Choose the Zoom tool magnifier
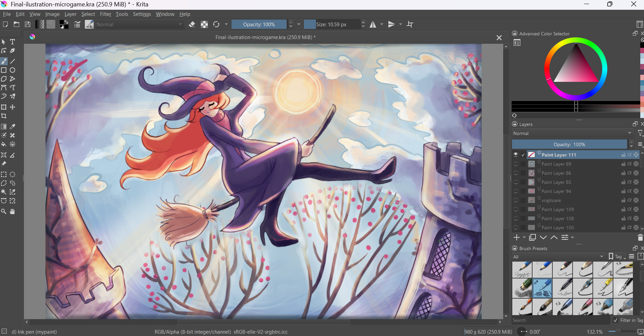 (x=4, y=211)
